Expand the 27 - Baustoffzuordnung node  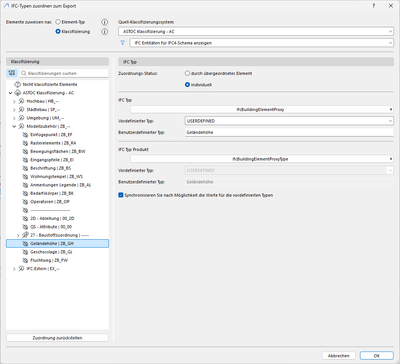(x=18, y=235)
